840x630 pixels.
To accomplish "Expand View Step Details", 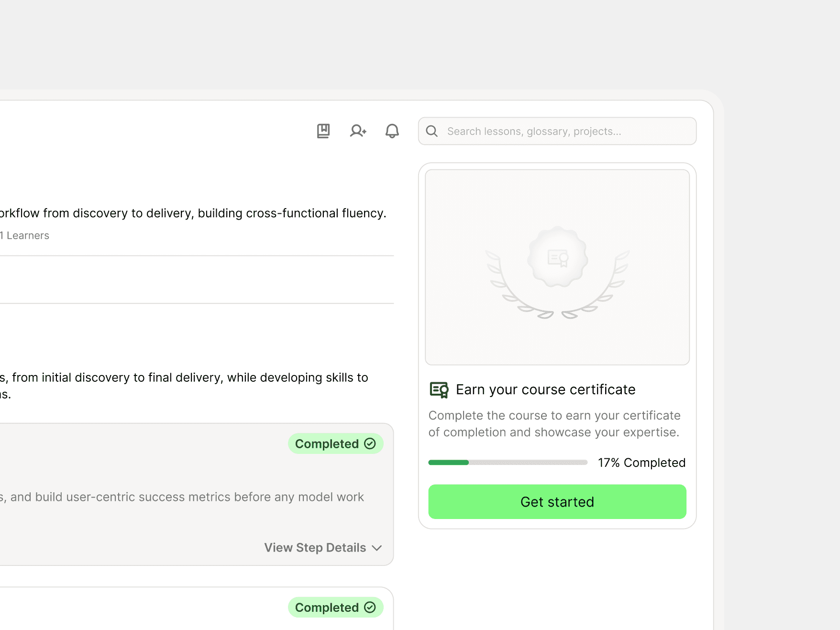I will point(323,548).
